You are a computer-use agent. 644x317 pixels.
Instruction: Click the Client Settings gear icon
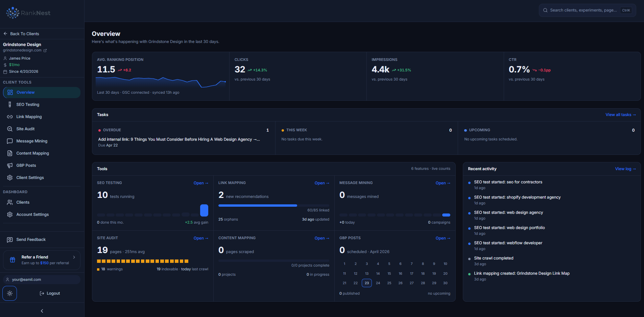point(10,178)
